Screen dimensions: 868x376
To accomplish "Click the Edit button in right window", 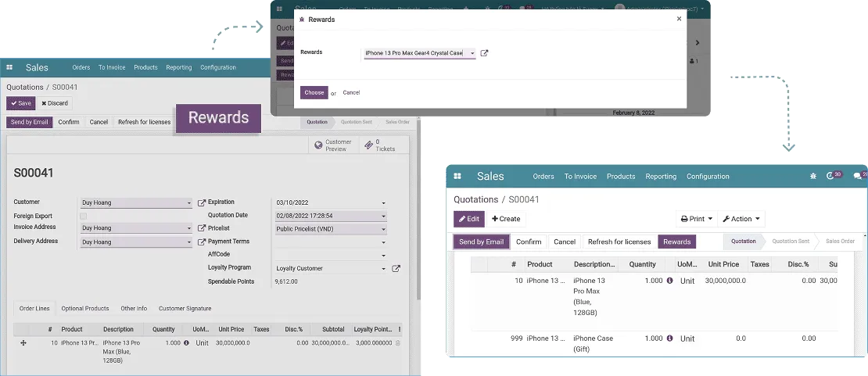I will (x=469, y=219).
